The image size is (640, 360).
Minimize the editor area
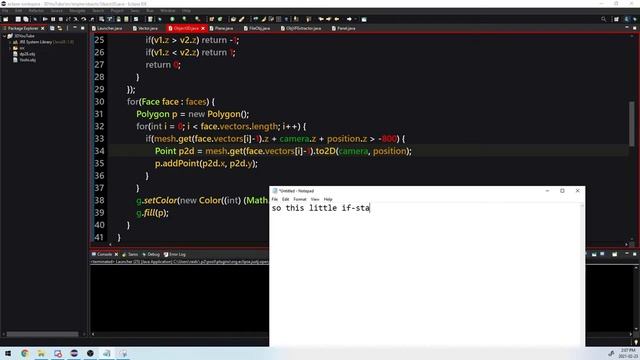pyautogui.click(x=627, y=28)
